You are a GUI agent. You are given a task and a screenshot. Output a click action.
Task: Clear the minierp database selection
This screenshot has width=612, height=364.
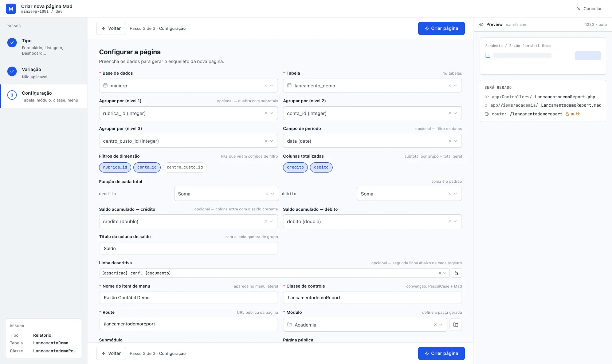point(266,86)
